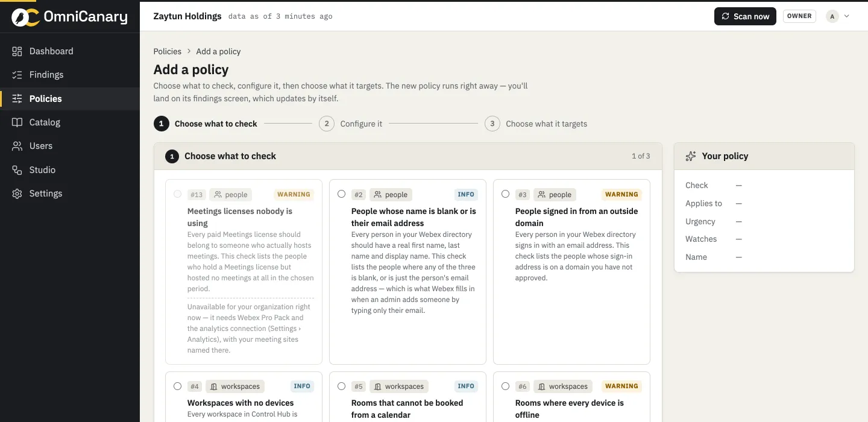Click step 1 Choose what to check
This screenshot has width=868, height=422.
(206, 124)
